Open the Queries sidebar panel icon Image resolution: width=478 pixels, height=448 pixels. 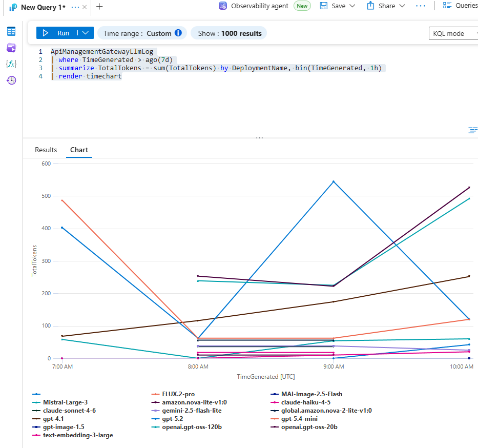click(x=11, y=48)
